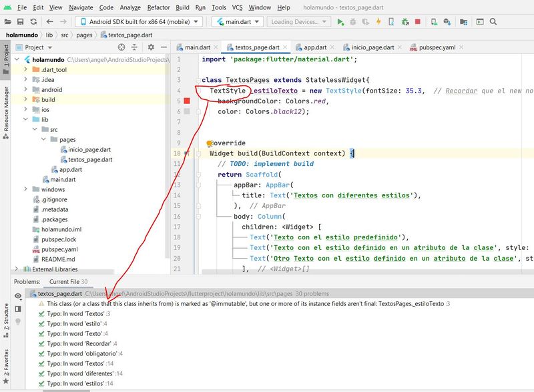Click the holamundo breadcrumb

(x=22, y=35)
